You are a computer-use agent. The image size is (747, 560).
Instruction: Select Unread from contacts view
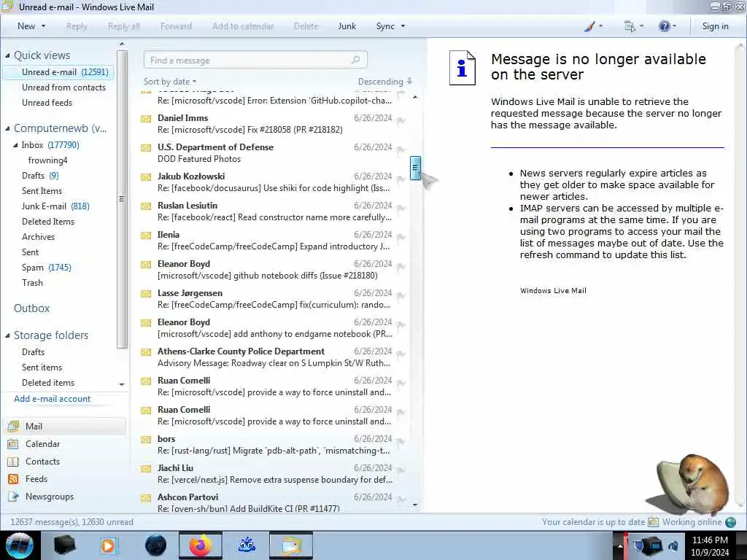[x=63, y=87]
